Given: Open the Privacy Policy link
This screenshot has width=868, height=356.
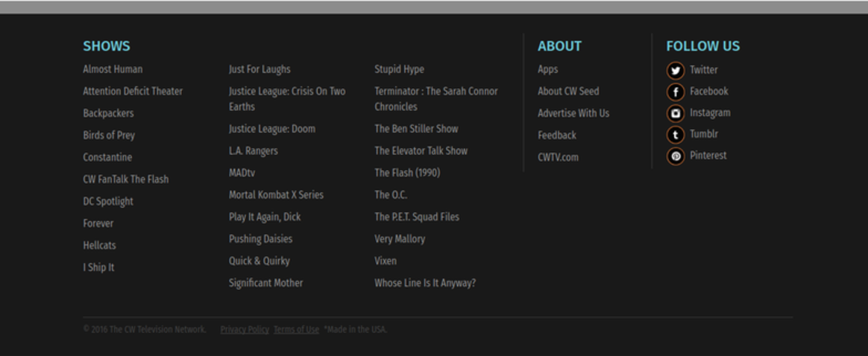Looking at the screenshot, I should (245, 329).
